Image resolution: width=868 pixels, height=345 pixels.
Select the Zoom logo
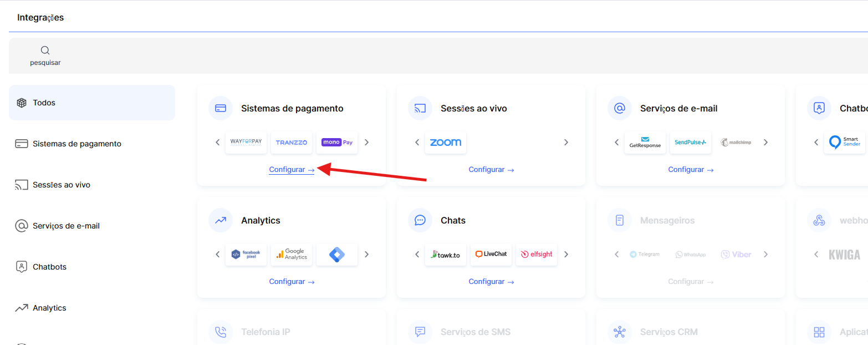click(446, 143)
